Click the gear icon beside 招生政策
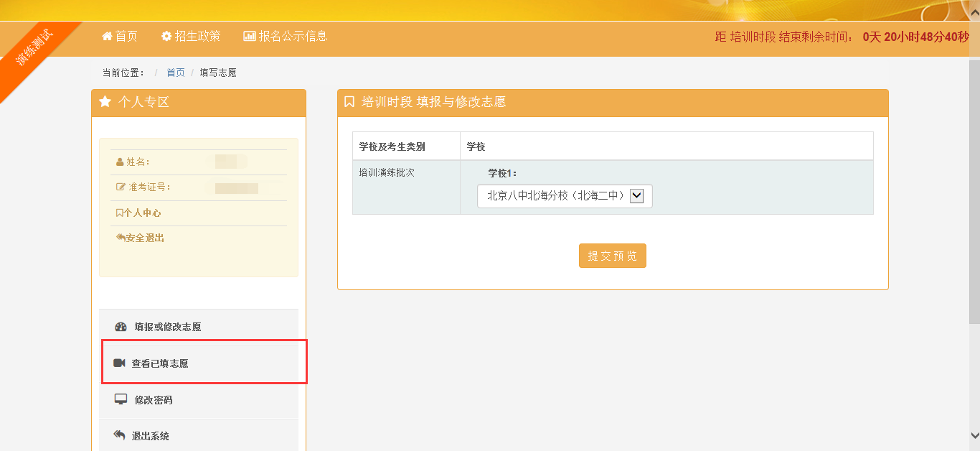 (166, 36)
